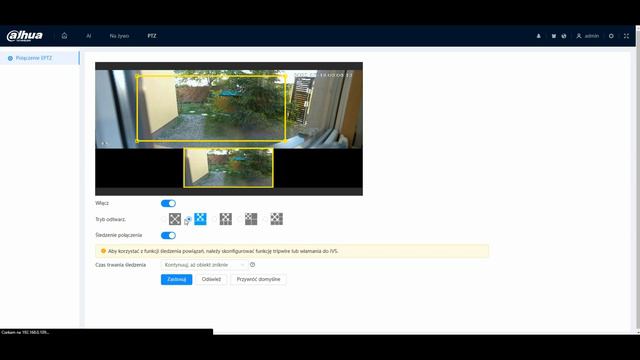Select the first Tryb odtwarz. radio button

click(x=164, y=219)
